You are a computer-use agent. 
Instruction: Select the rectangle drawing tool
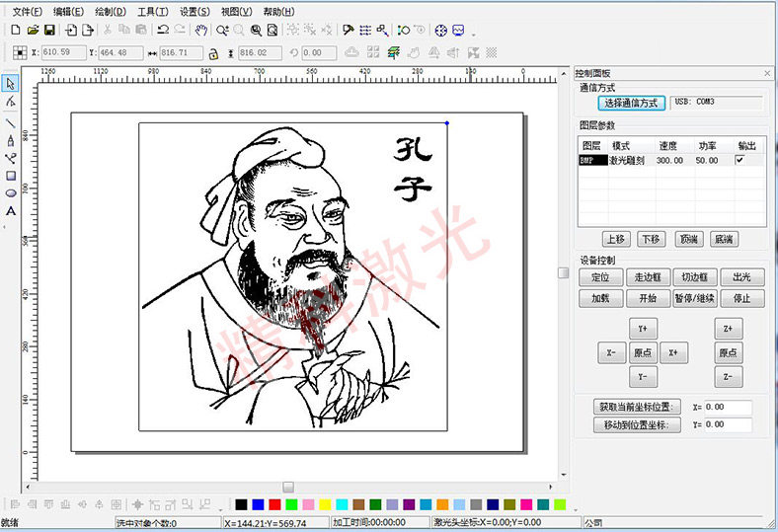point(11,176)
